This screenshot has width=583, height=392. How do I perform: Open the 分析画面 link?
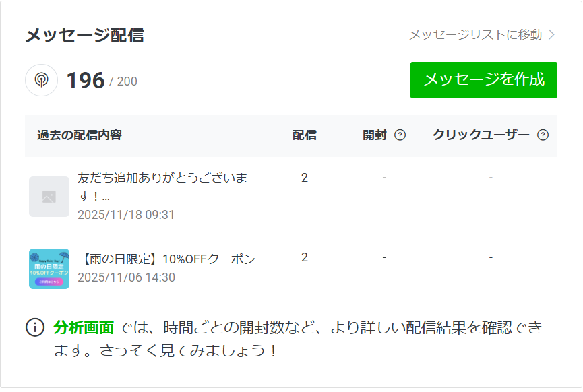(84, 328)
